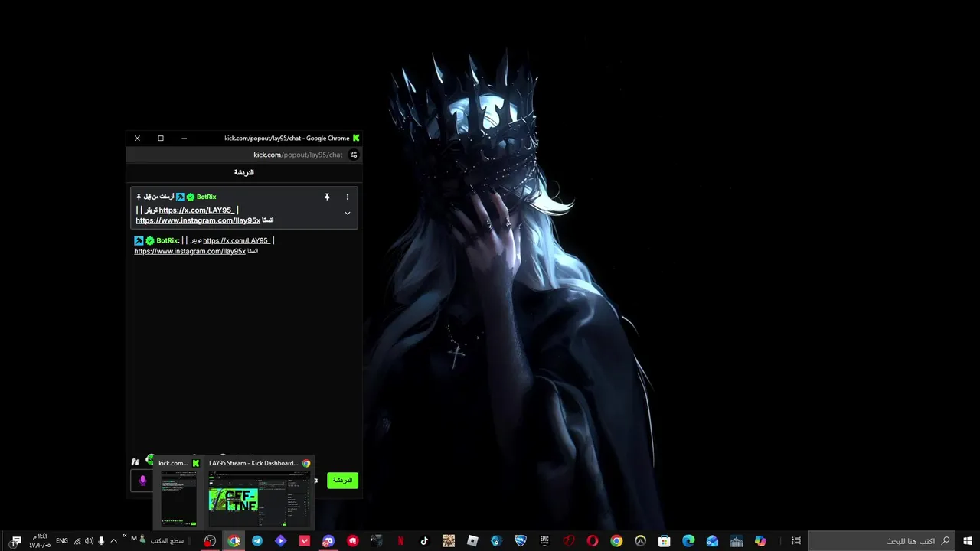Viewport: 980px width, 551px height.
Task: Click purple microphone icon in chat input
Action: click(x=142, y=481)
